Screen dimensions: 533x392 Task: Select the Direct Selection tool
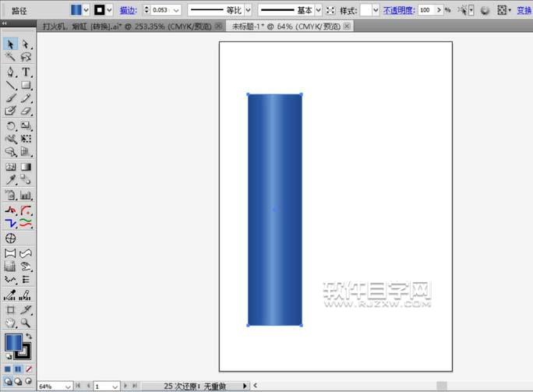(26, 44)
